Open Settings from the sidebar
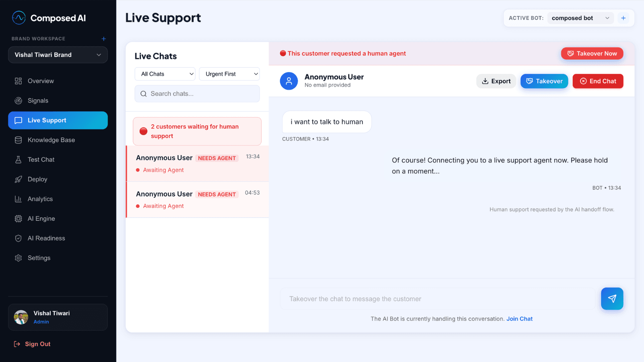Viewport: 644px width, 362px height. [x=58, y=258]
